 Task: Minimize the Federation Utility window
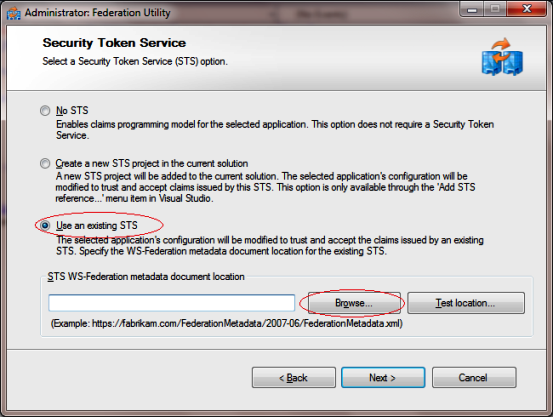point(472,9)
